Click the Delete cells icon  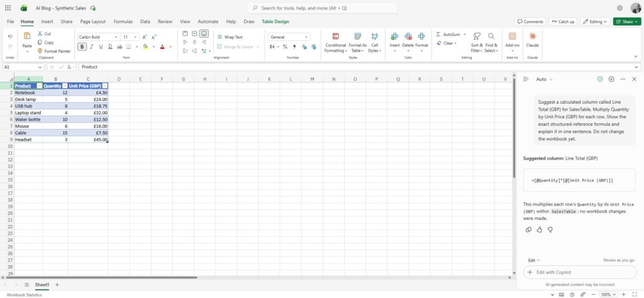408,36
